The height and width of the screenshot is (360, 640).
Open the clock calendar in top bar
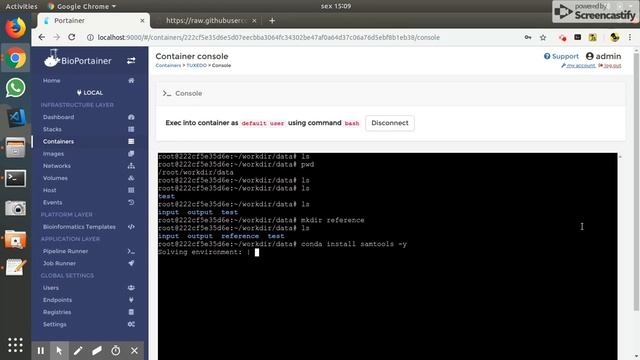pyautogui.click(x=336, y=6)
